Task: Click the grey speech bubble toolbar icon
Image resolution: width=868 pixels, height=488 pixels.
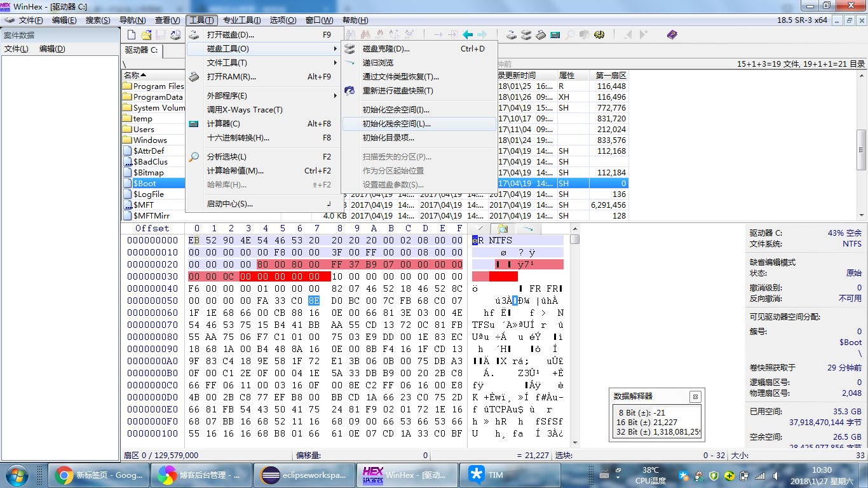Action: [584, 34]
